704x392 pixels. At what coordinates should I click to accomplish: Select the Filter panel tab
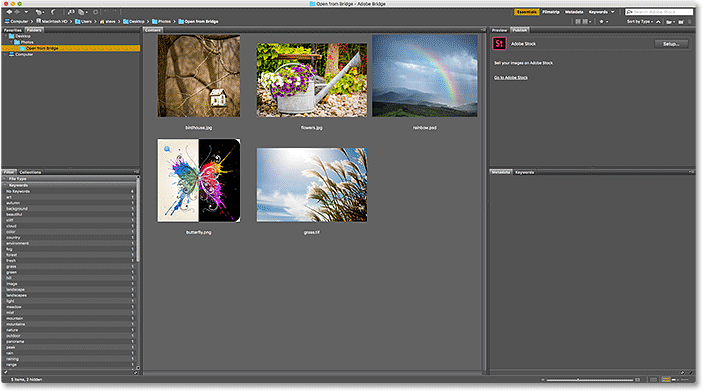pyautogui.click(x=9, y=172)
